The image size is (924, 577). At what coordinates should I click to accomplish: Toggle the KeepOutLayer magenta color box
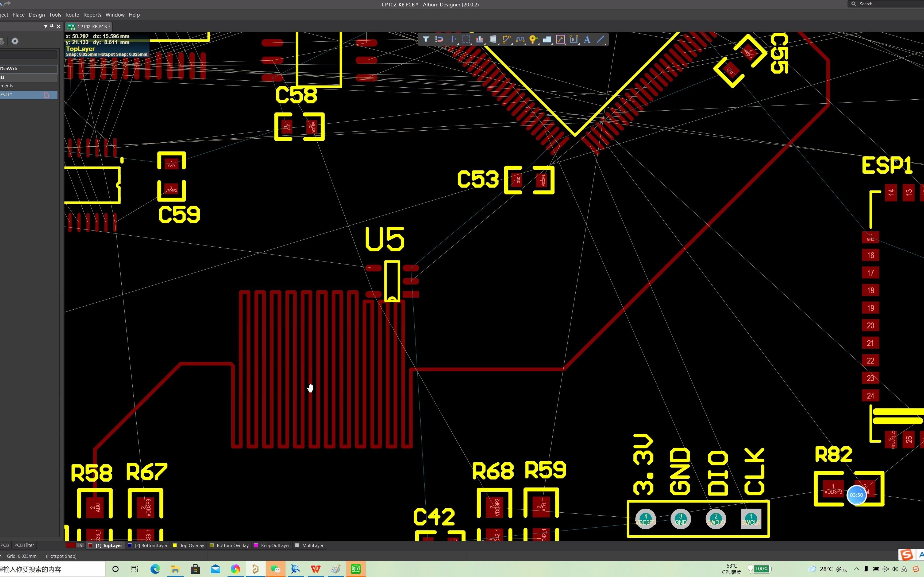click(256, 545)
